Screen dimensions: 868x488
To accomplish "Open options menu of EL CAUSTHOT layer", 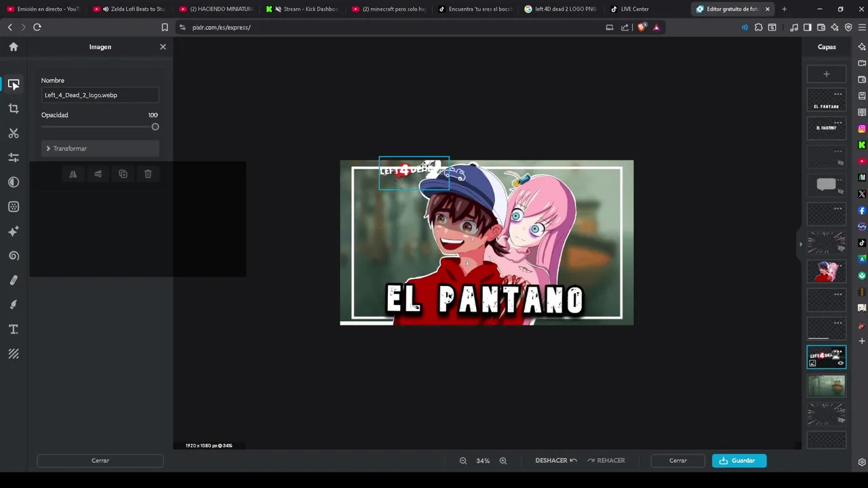I will pos(838,123).
